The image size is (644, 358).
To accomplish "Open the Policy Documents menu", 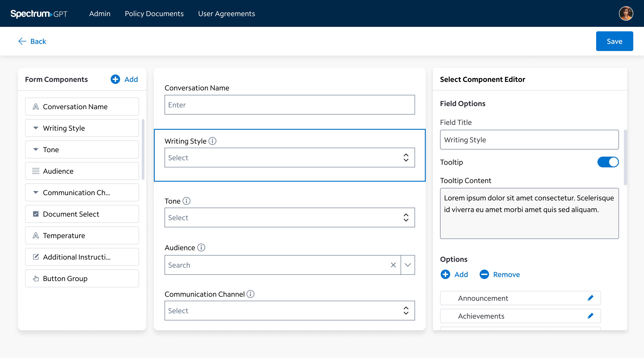I will click(154, 13).
